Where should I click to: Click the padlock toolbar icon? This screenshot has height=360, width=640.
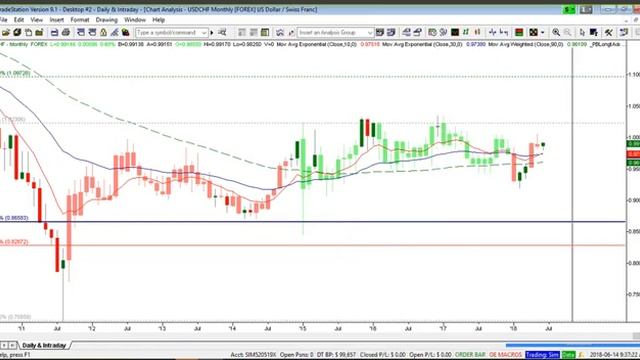pyautogui.click(x=104, y=32)
